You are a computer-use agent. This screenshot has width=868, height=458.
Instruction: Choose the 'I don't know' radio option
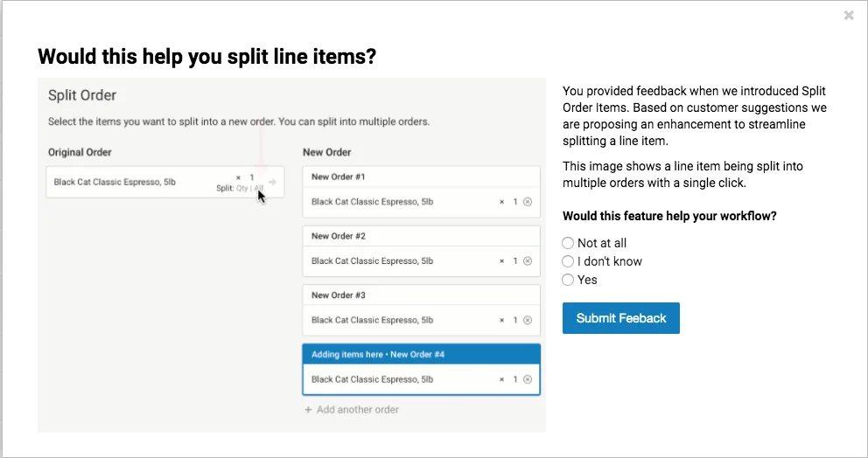tap(567, 261)
